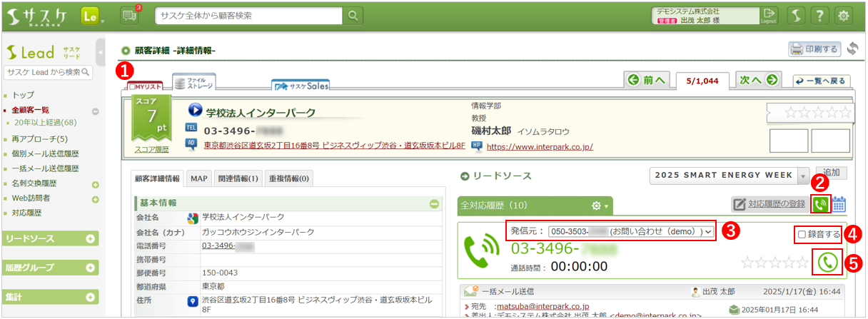Click 一覧へ戻る to return to list
Image resolution: width=868 pixels, height=319 pixels.
(x=822, y=81)
